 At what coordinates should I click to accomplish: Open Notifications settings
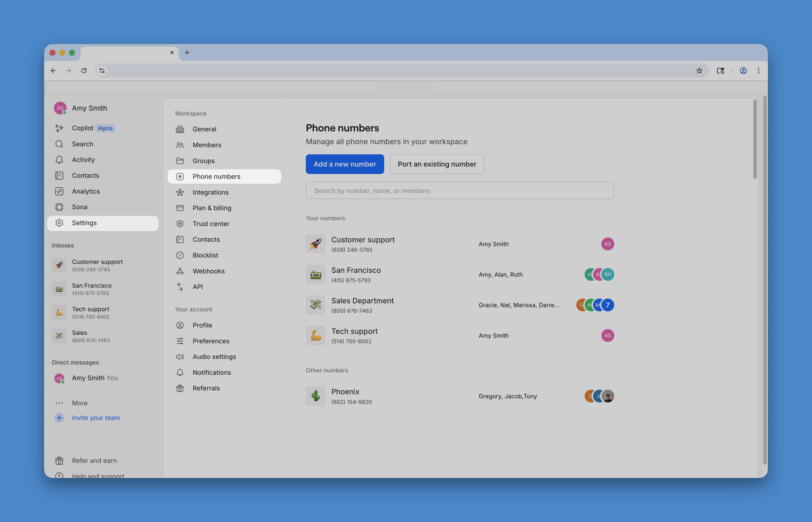224,372
